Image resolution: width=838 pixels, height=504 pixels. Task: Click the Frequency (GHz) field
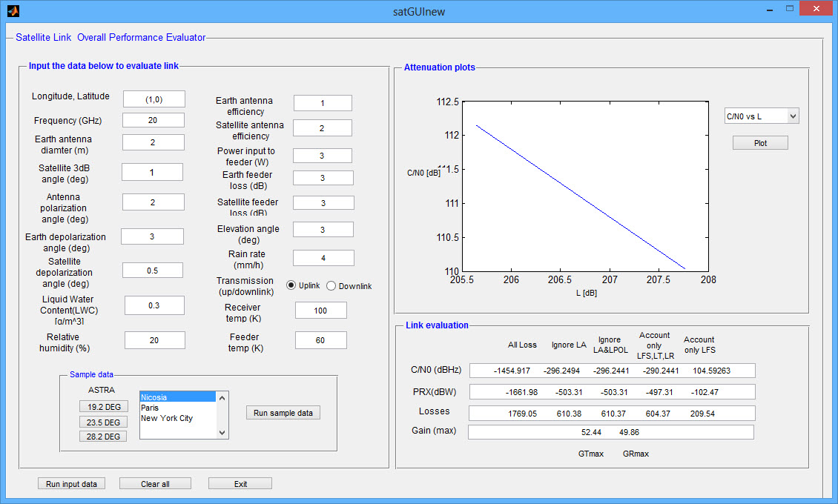tap(154, 120)
